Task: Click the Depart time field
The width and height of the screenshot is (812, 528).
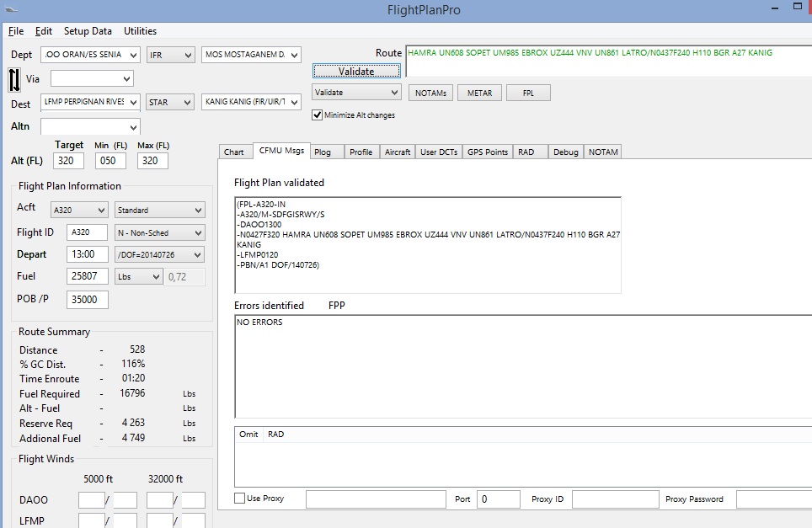Action: coord(87,254)
